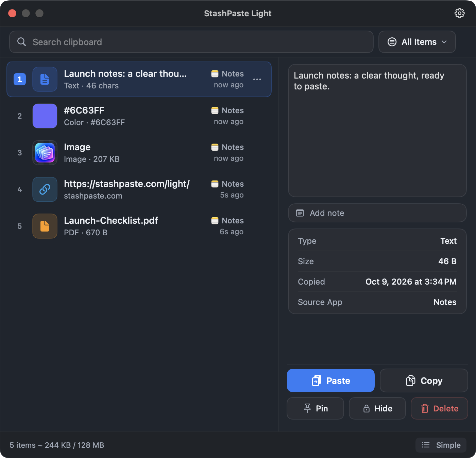Pin the selected clipboard item
The height and width of the screenshot is (458, 476).
tap(316, 408)
